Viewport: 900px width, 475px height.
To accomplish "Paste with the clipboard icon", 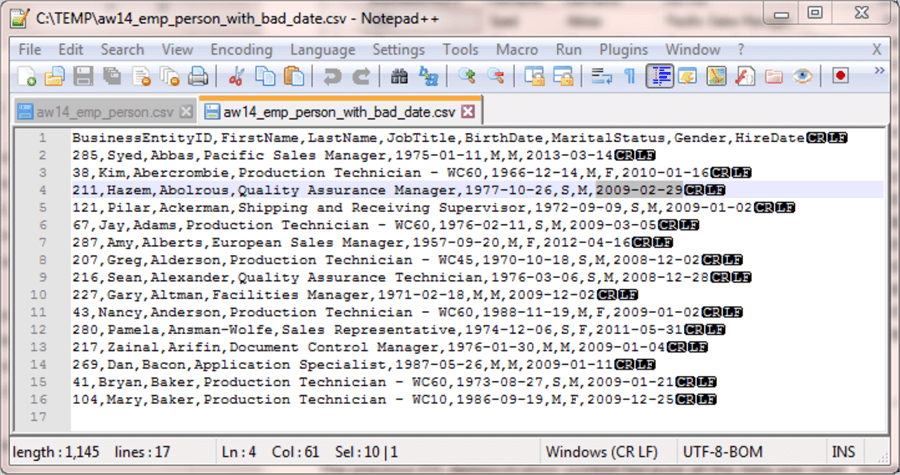I will click(x=294, y=76).
